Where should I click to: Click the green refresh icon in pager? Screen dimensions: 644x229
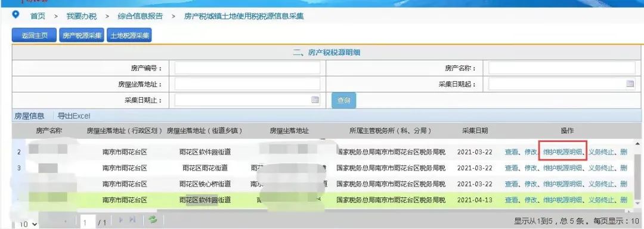153,220
